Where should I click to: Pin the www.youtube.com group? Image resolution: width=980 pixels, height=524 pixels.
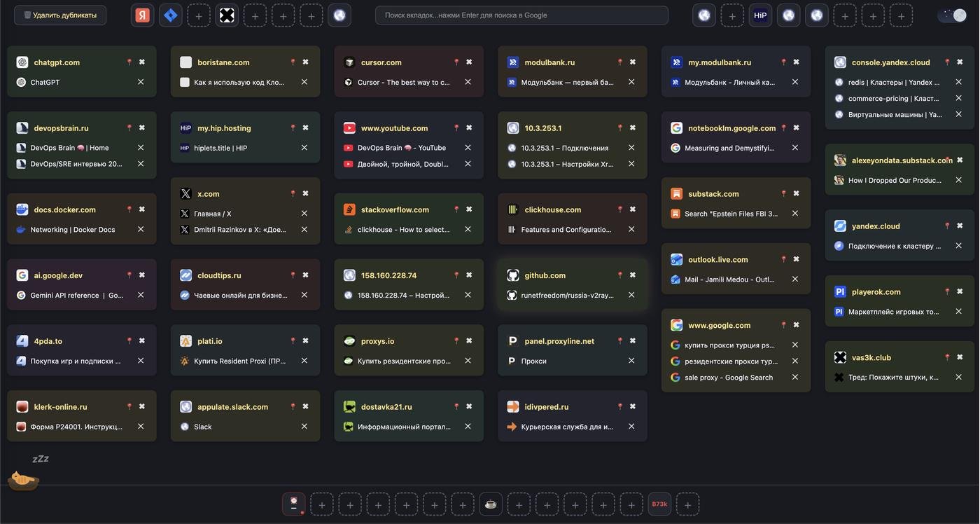(456, 128)
